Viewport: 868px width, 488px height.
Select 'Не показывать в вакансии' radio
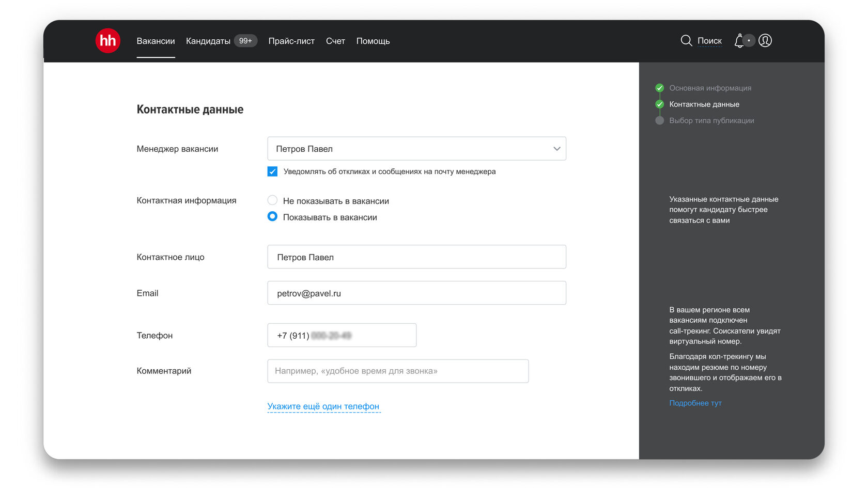tap(272, 200)
